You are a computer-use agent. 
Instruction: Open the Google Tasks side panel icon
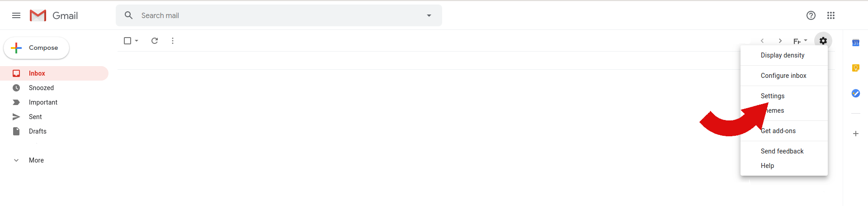click(856, 93)
